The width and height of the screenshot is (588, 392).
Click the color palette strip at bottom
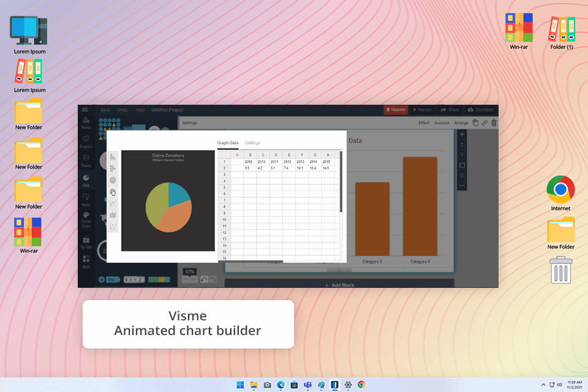click(159, 279)
